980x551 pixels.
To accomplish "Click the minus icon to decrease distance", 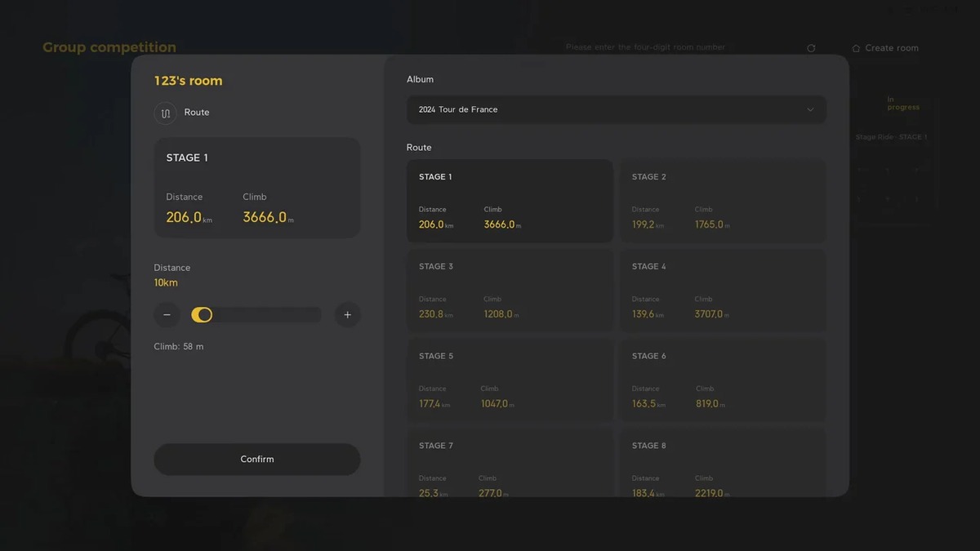I will click(x=167, y=314).
